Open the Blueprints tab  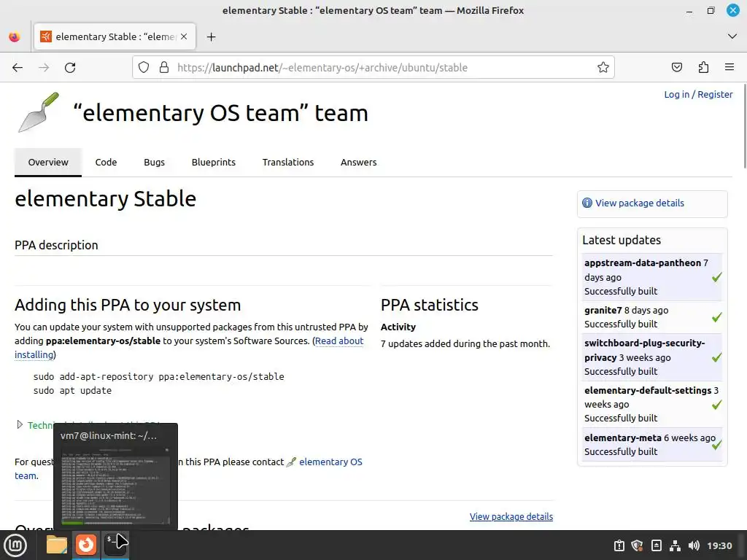214,163
